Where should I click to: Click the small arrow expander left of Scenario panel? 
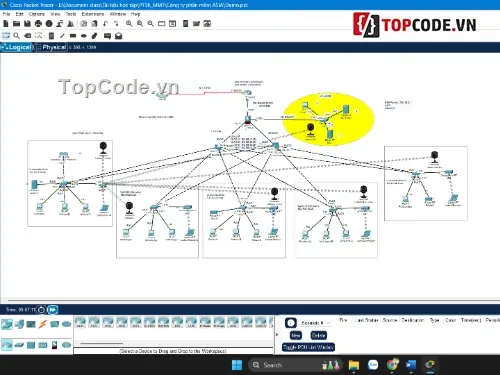[x=277, y=334]
